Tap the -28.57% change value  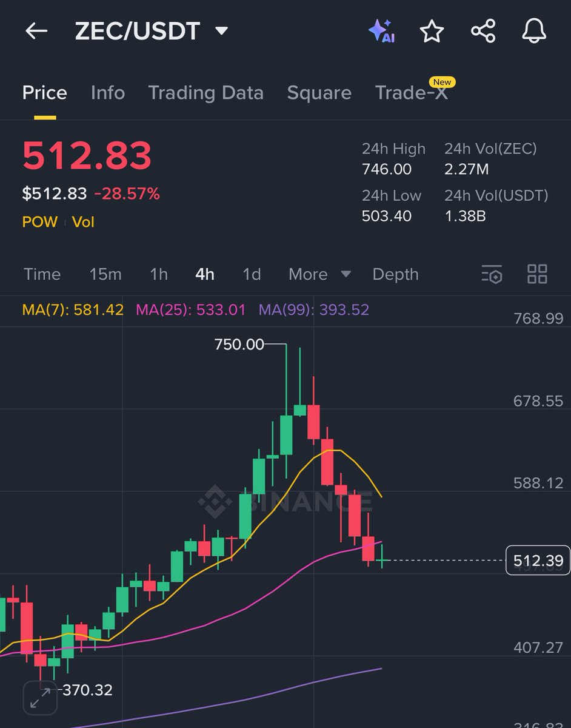(127, 194)
